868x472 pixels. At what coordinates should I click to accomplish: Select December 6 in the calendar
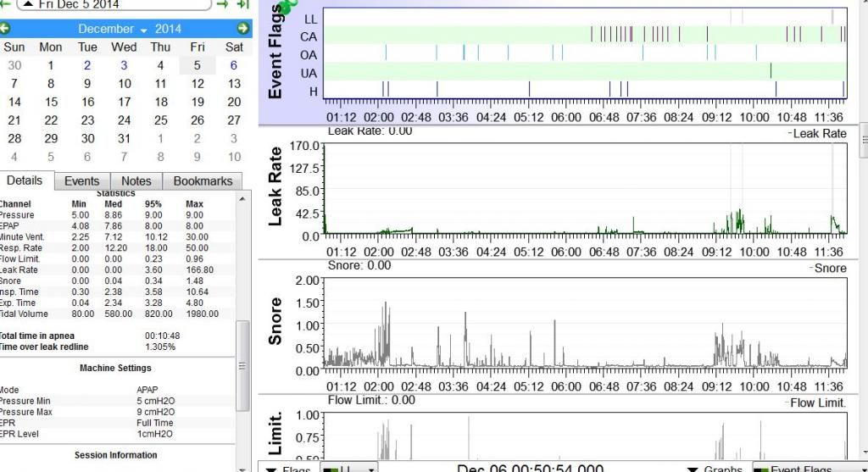pos(234,65)
